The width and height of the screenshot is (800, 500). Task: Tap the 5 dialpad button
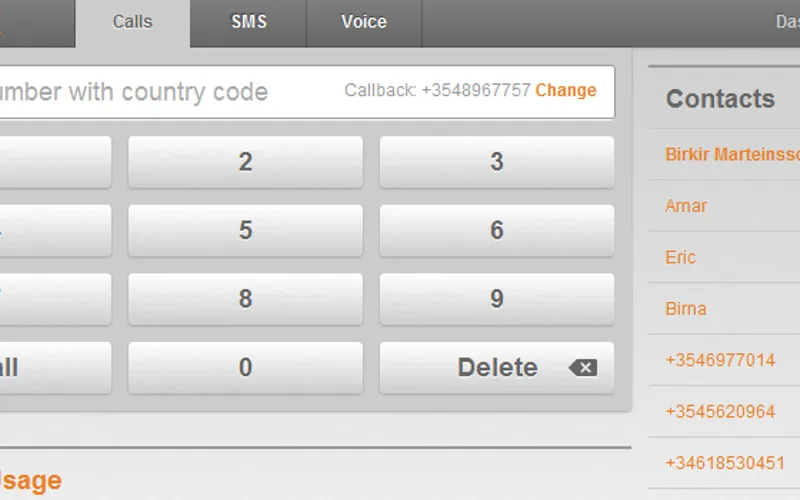point(245,231)
